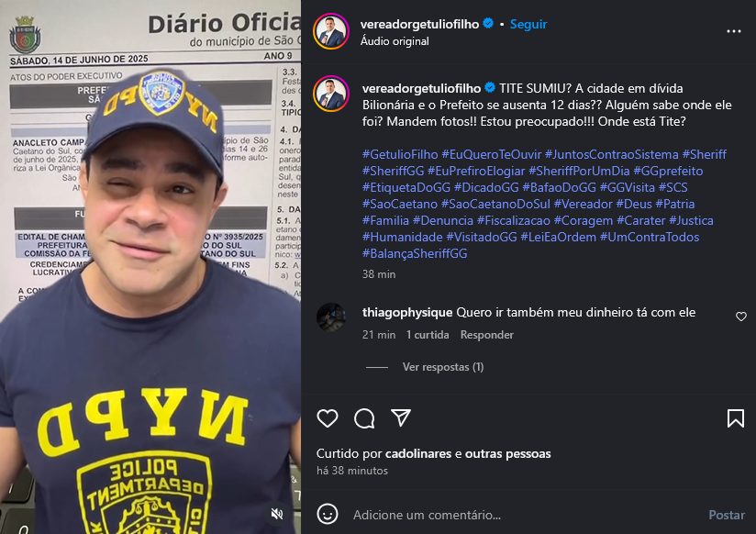View 1 curtida on the comment

(428, 335)
